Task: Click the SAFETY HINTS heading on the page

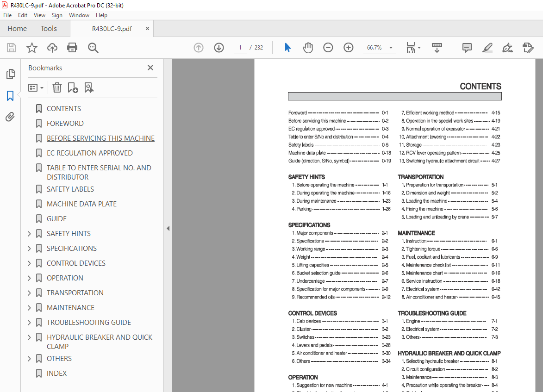Action: coord(306,177)
